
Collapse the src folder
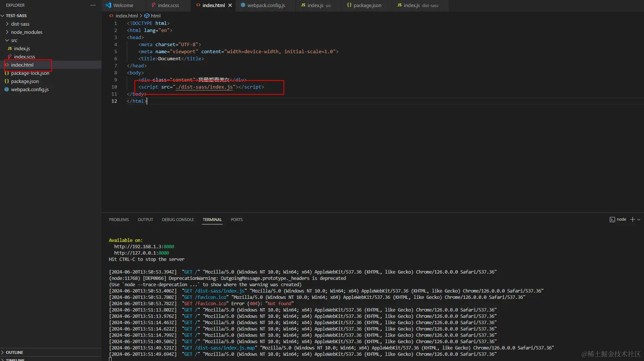(x=51, y=40)
